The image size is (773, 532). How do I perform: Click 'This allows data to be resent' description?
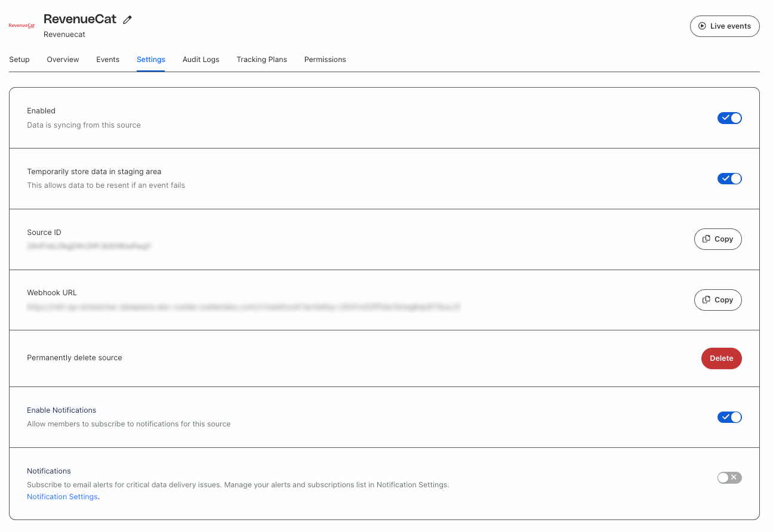106,185
